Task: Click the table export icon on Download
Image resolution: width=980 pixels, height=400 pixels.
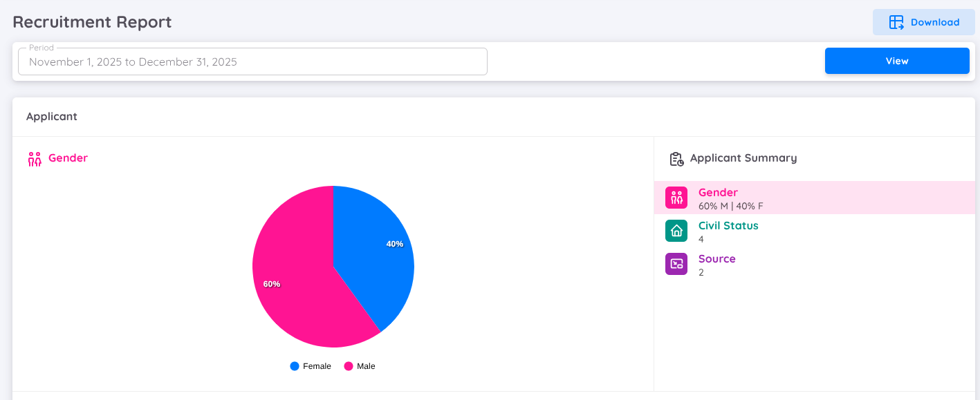Action: (896, 22)
